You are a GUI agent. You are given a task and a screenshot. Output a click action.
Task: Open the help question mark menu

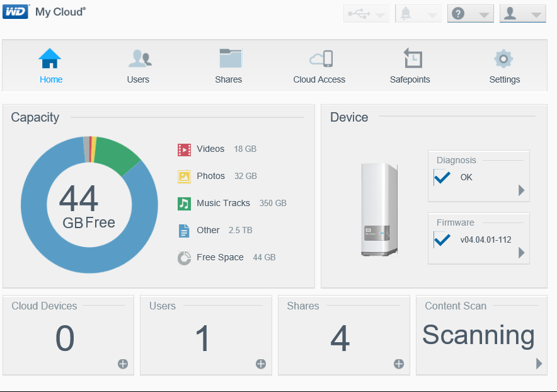coord(470,14)
